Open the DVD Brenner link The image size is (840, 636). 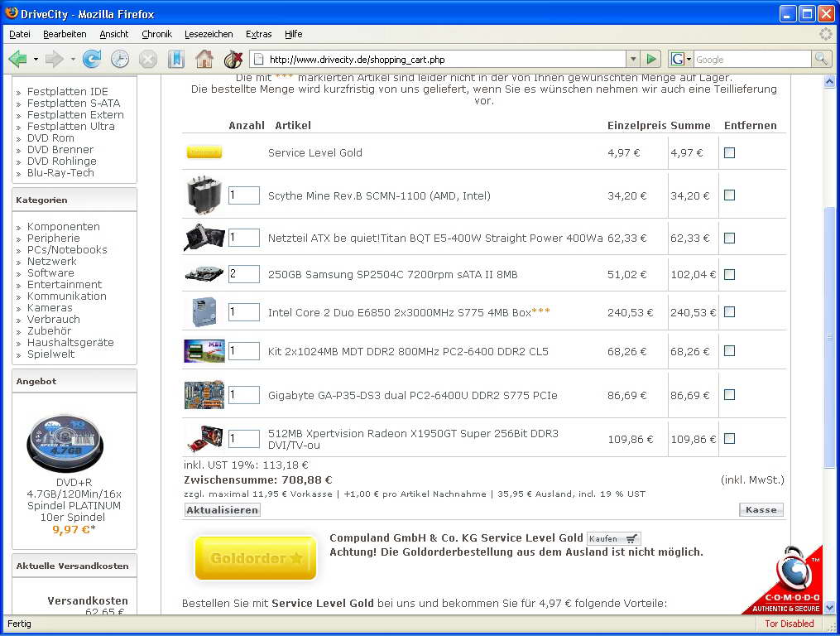[60, 149]
